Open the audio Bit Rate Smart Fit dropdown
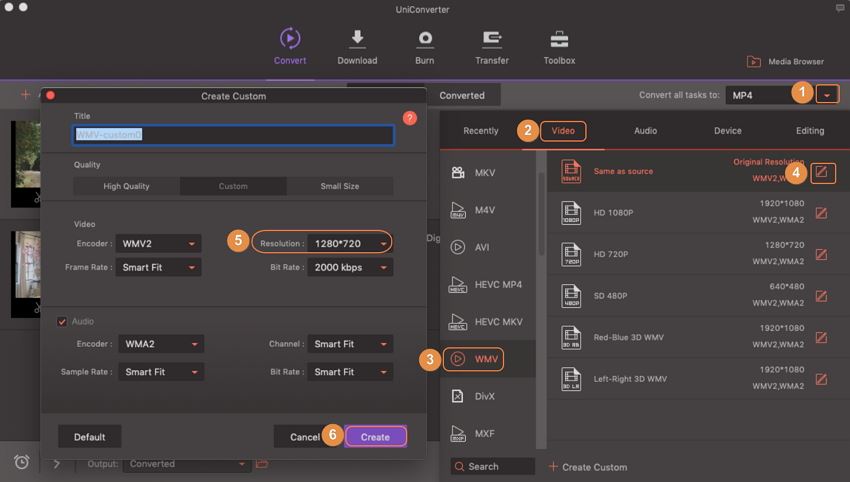850x482 pixels. click(350, 372)
